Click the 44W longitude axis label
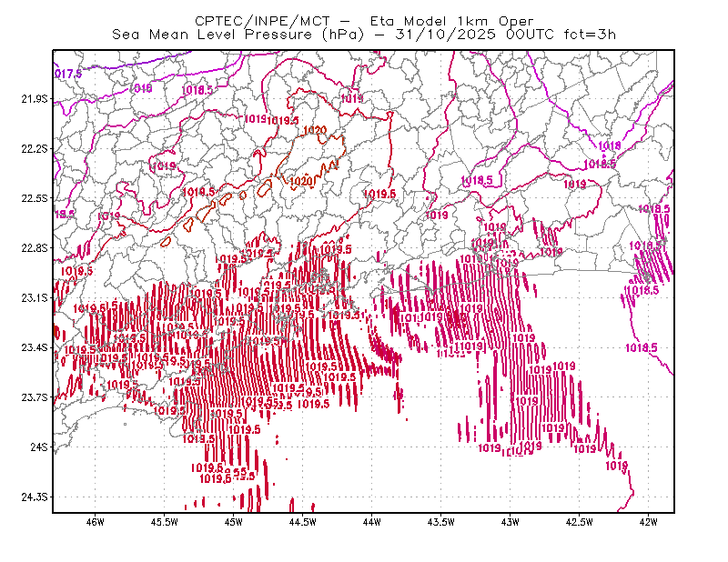728x562 pixels. pos(372,522)
